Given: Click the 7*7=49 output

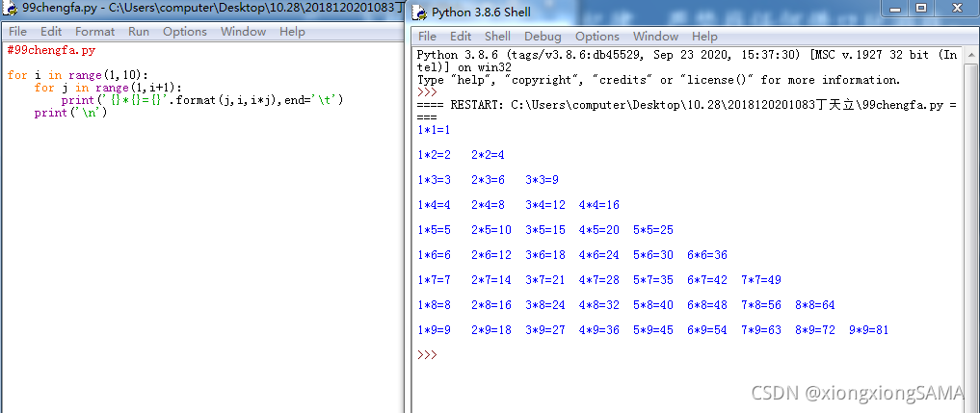Looking at the screenshot, I should (x=761, y=280).
